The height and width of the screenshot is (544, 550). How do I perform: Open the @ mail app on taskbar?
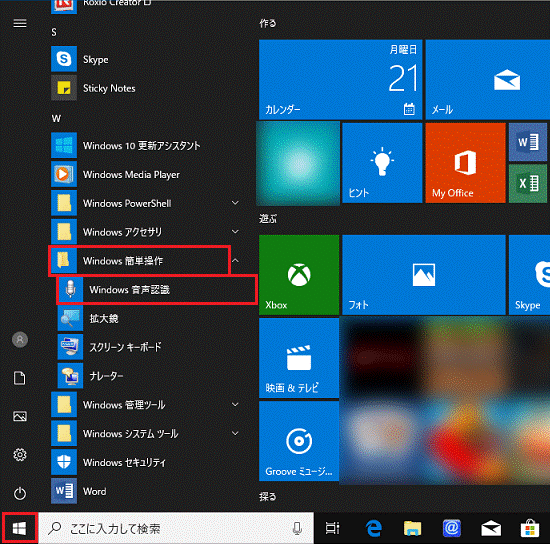(451, 528)
